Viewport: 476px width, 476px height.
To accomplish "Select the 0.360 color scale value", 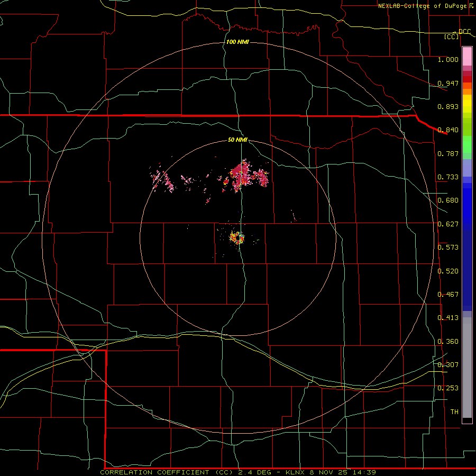I will point(448,342).
